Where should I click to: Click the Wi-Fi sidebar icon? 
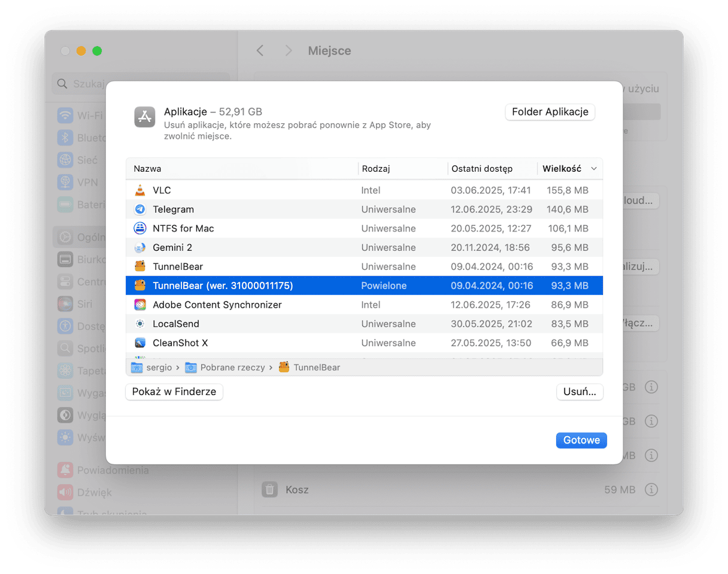pos(65,116)
